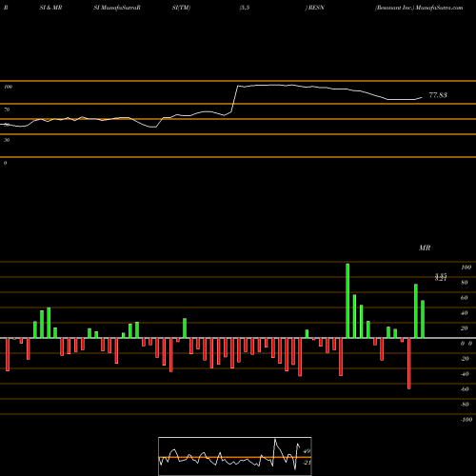This screenshot has height=476, width=476.
Task: Click the 70 level label on RSI chart
Action: pyautogui.click(x=7, y=109)
